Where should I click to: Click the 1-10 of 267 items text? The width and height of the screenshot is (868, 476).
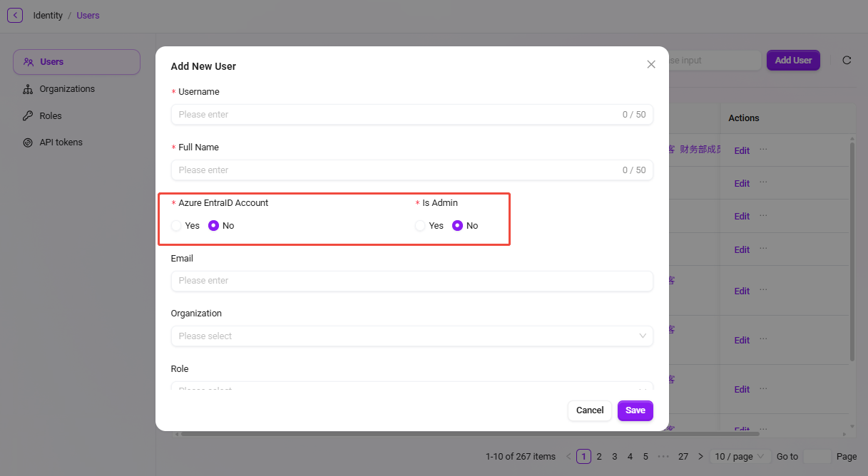[x=521, y=457]
